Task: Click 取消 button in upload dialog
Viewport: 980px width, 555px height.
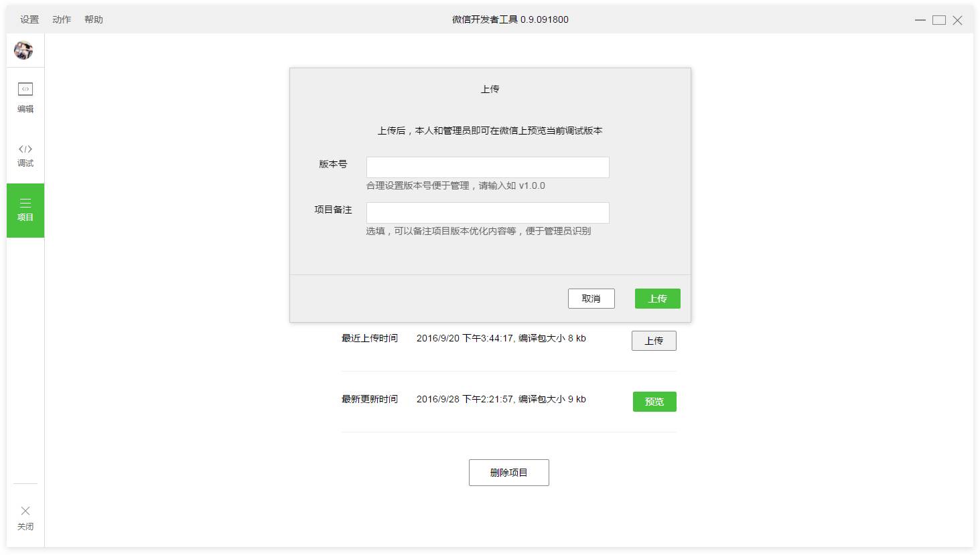Action: (x=591, y=299)
